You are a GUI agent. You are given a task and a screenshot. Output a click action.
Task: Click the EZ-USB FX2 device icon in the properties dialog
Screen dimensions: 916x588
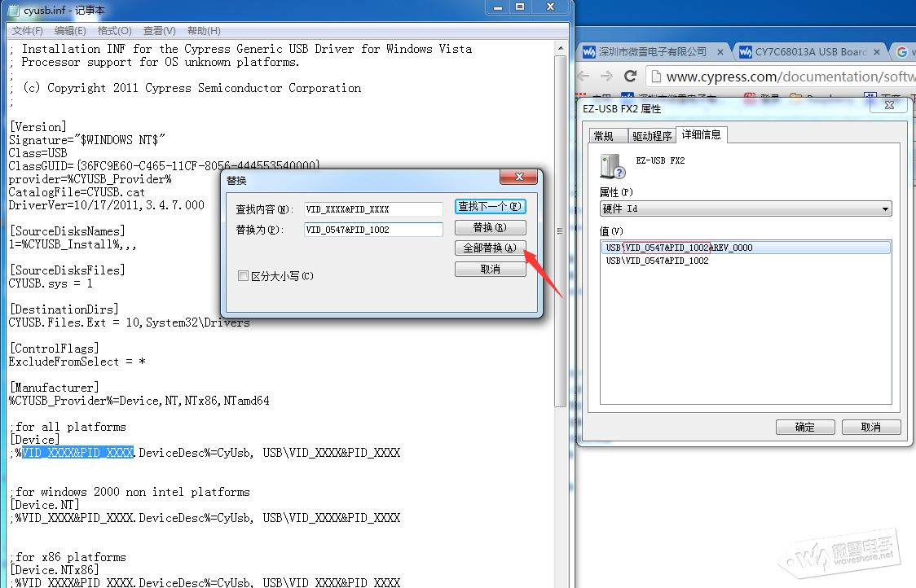(613, 166)
